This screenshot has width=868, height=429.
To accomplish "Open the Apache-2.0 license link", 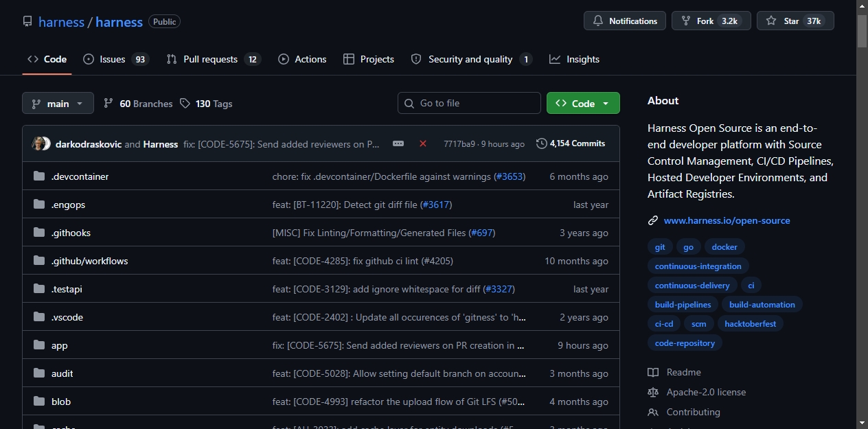I will click(x=696, y=392).
